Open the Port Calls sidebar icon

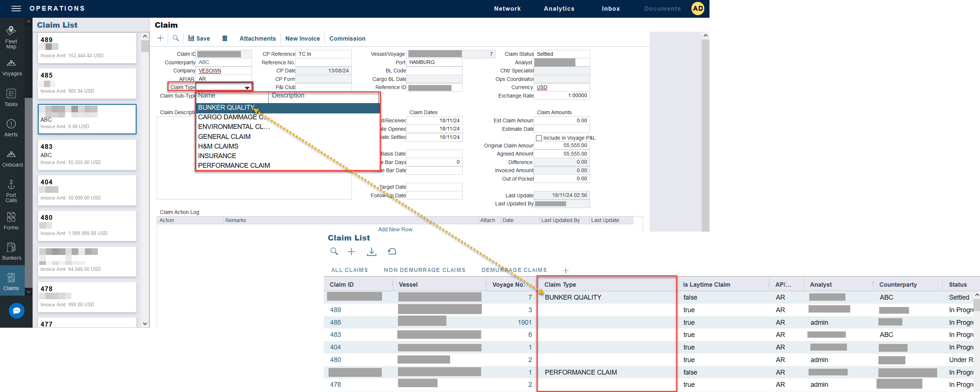coord(11,191)
